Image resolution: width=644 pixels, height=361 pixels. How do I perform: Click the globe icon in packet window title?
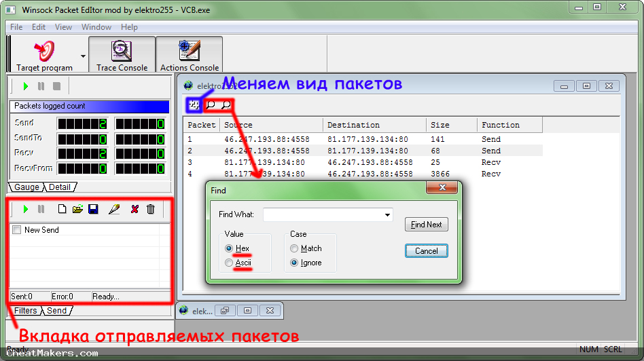(189, 85)
